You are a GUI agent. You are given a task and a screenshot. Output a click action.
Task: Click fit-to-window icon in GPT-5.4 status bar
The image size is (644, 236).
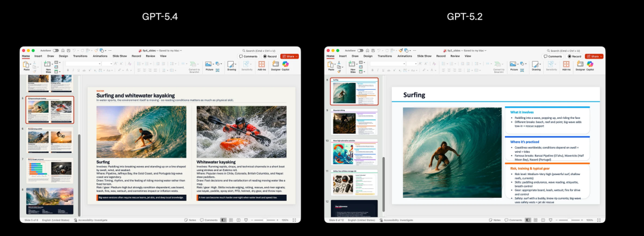click(294, 220)
